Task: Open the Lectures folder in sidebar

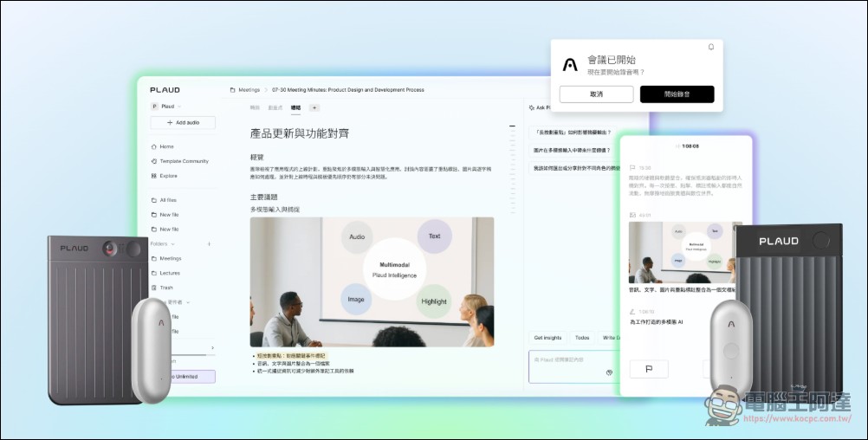Action: (165, 273)
